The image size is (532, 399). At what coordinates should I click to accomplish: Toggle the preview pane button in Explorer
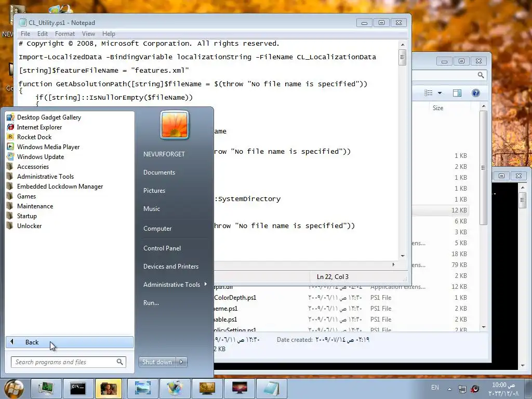[x=457, y=93]
